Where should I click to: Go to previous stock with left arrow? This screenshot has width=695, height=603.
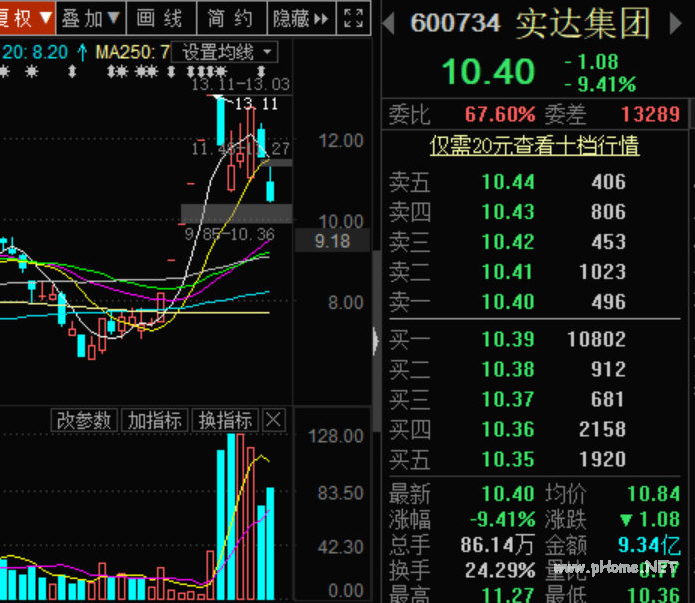388,23
